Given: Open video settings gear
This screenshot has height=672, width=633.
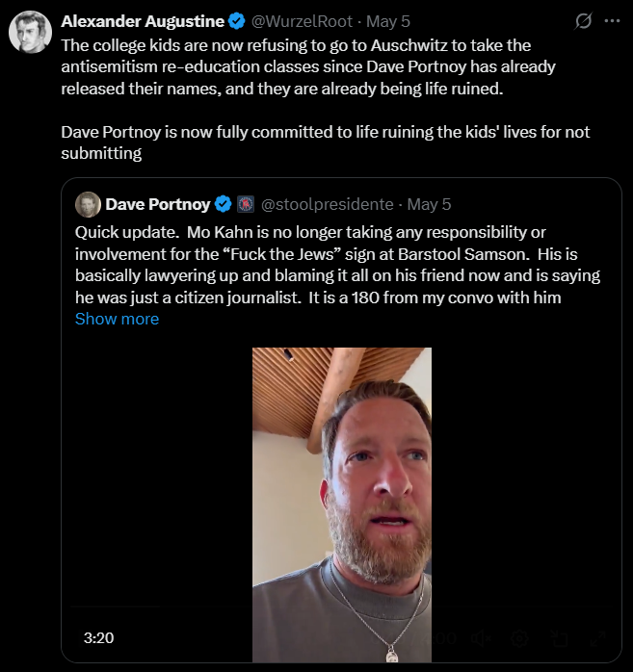Looking at the screenshot, I should point(520,637).
